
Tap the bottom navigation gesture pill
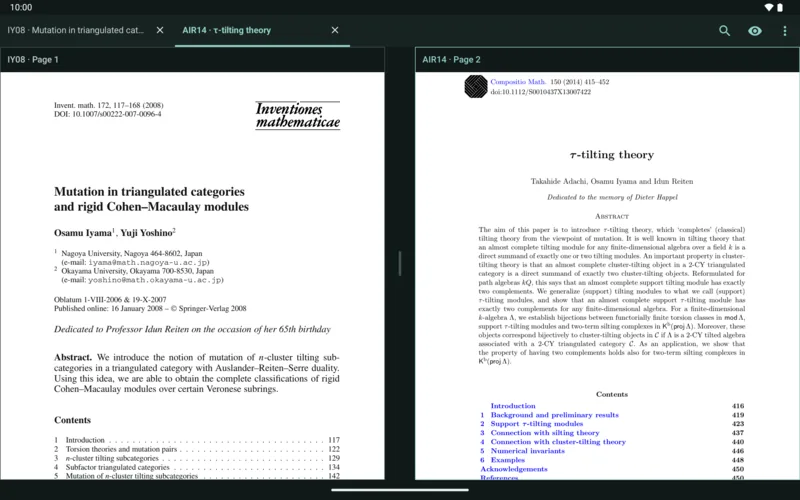pos(400,490)
